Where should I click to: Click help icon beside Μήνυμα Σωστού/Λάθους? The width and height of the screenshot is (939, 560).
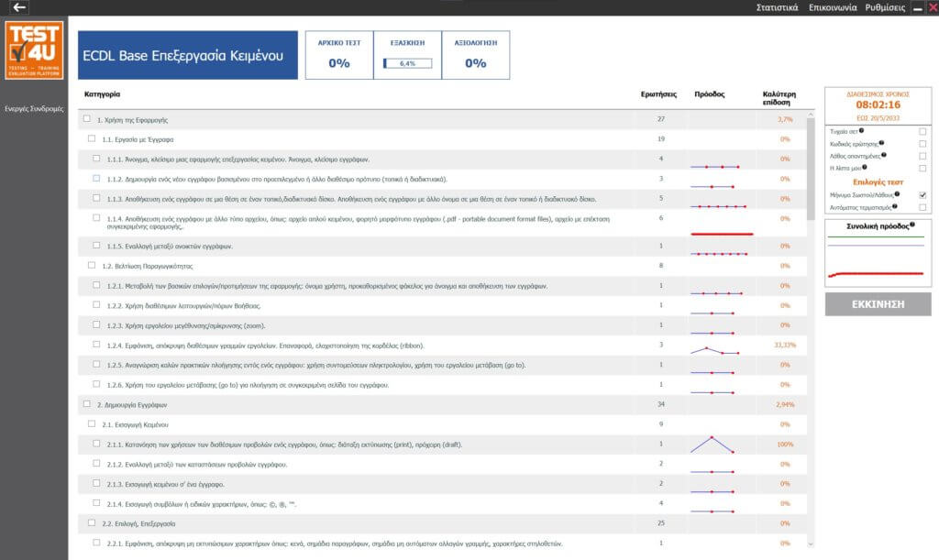(896, 194)
